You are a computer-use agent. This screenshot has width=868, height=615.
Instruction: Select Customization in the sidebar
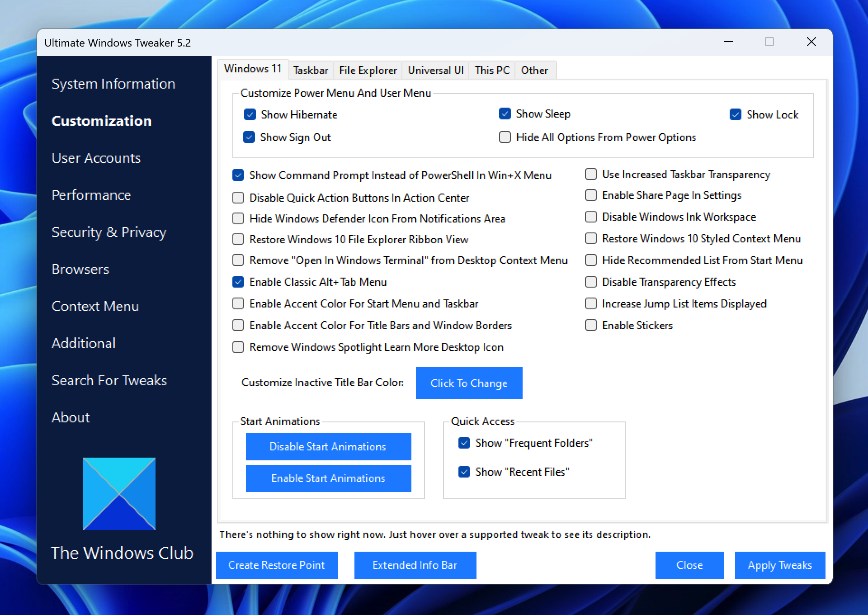tap(102, 121)
